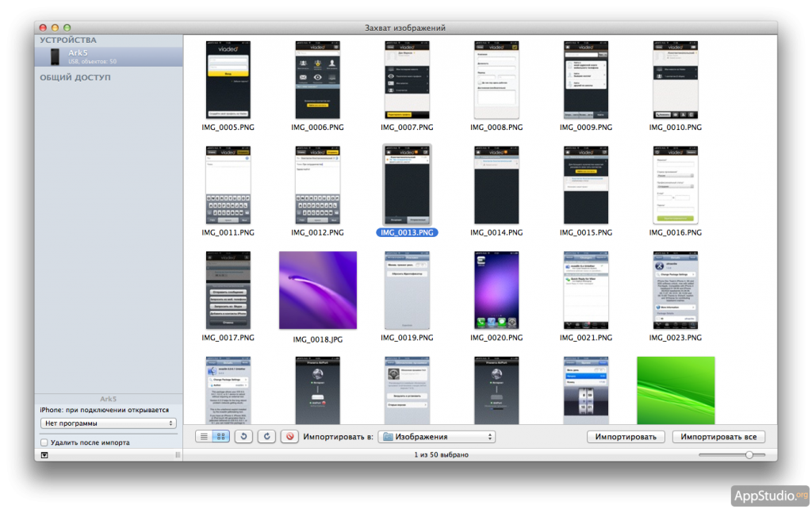Click the '1 из 50 выбрано' status text
Viewport: 812px width, 509px height.
[x=441, y=454]
